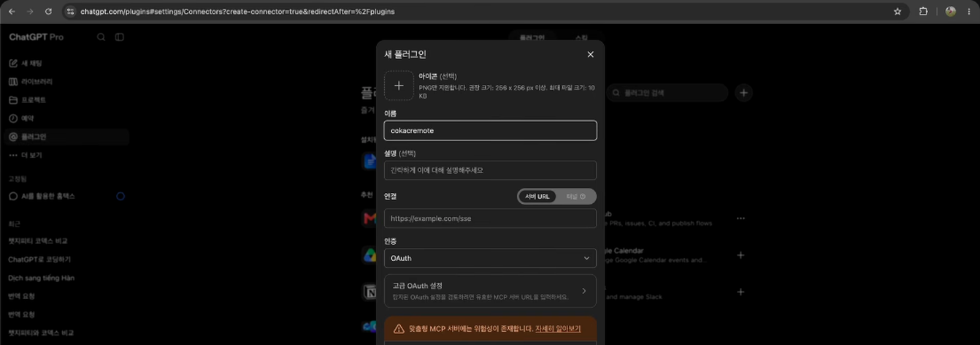
Task: Click the sidebar search magnifier icon
Action: [102, 37]
